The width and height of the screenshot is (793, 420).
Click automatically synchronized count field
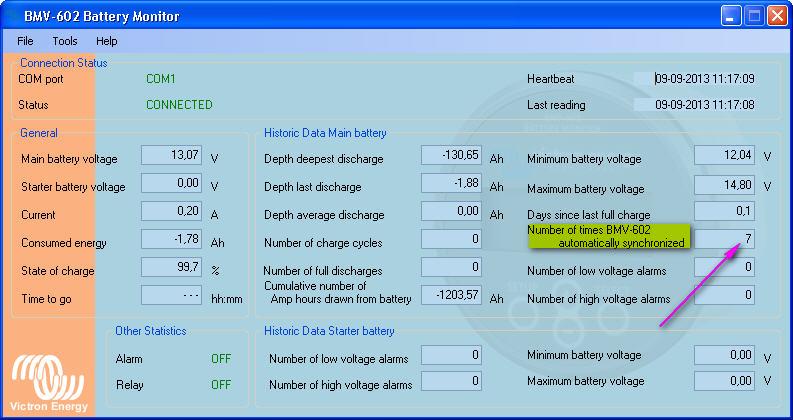click(726, 238)
